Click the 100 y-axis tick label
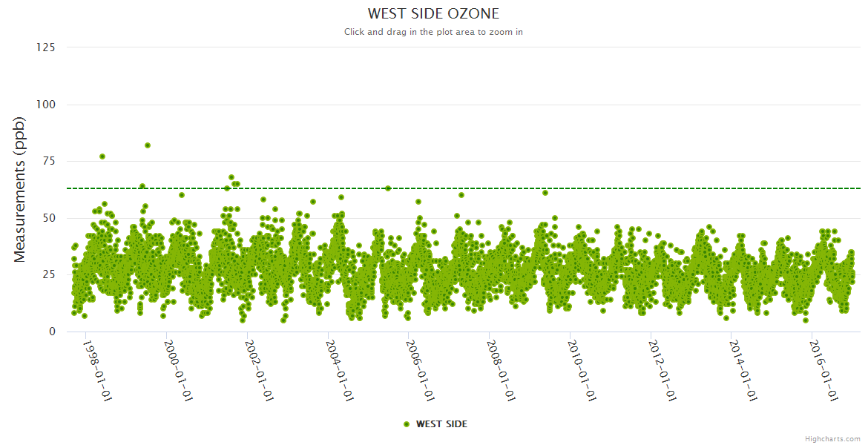This screenshot has width=868, height=445. pyautogui.click(x=45, y=105)
